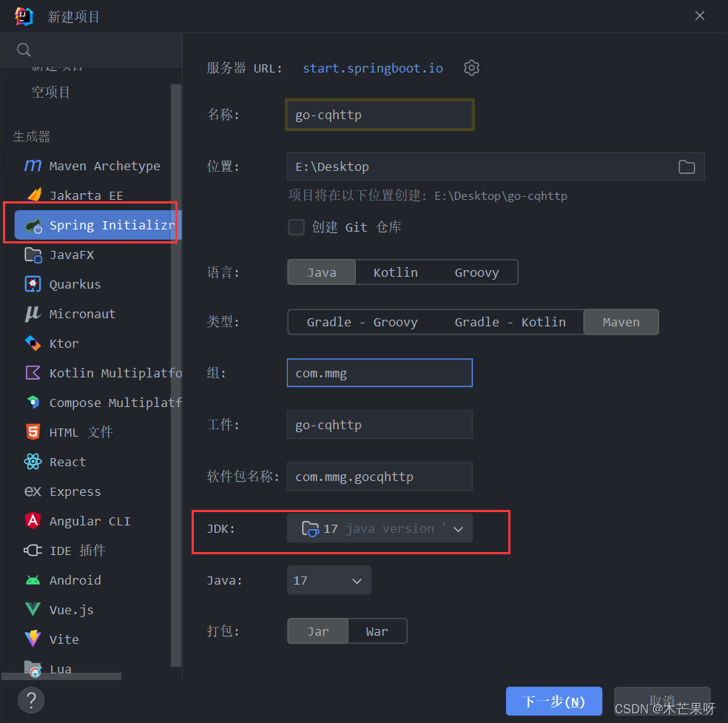Open the 空项目 entry
Image resolution: width=728 pixels, height=723 pixels.
(51, 93)
